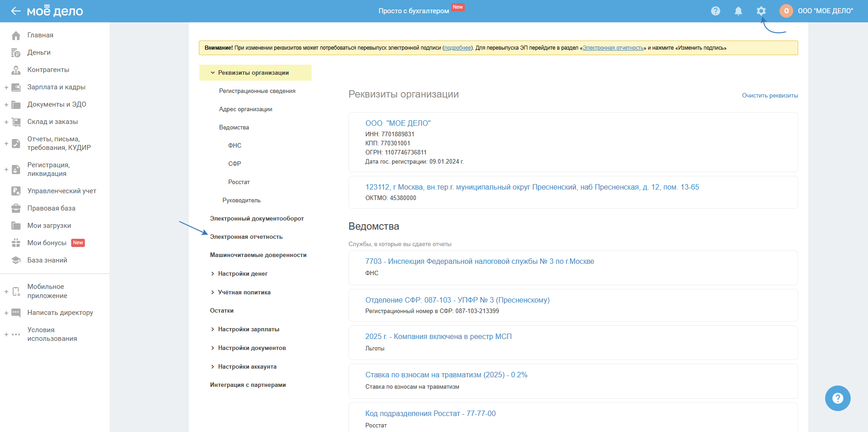Image resolution: width=868 pixels, height=432 pixels.
Task: Click the Правовая база briefcase icon
Action: pyautogui.click(x=16, y=208)
